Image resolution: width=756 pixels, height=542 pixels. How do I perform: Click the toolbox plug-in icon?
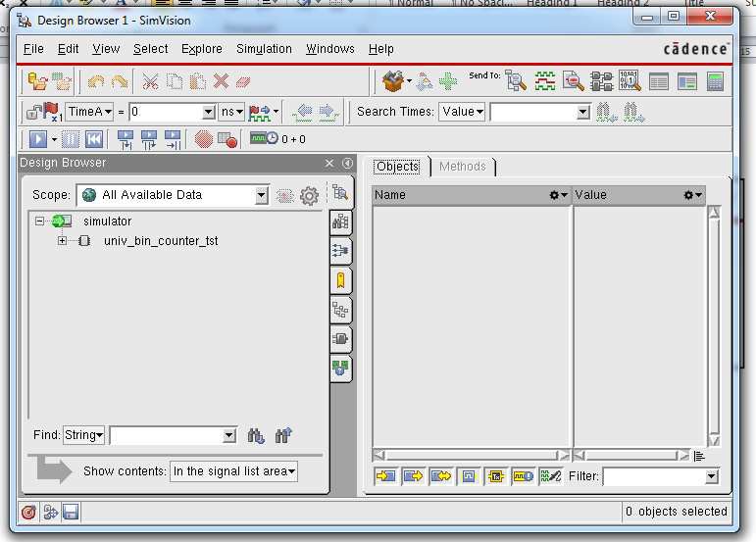pos(393,81)
